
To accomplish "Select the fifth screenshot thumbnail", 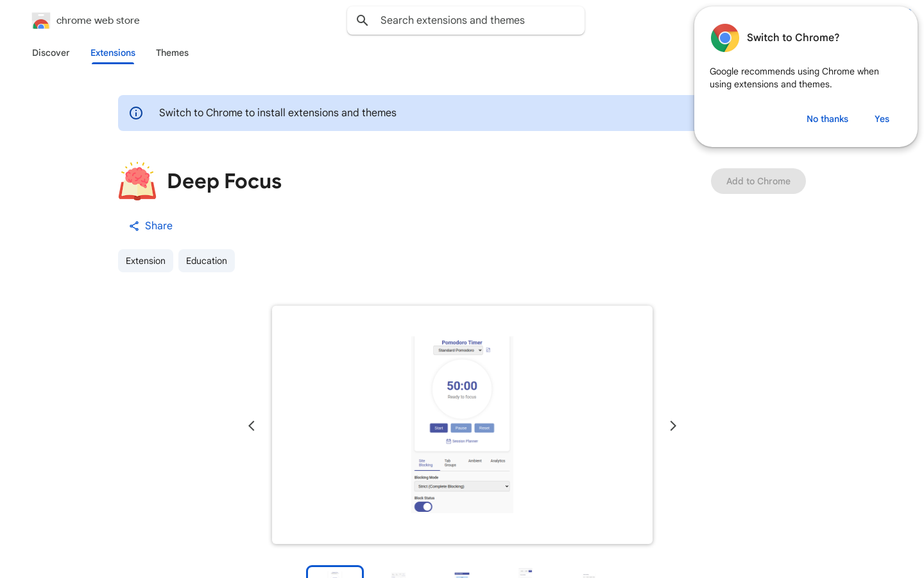I will tap(589, 572).
